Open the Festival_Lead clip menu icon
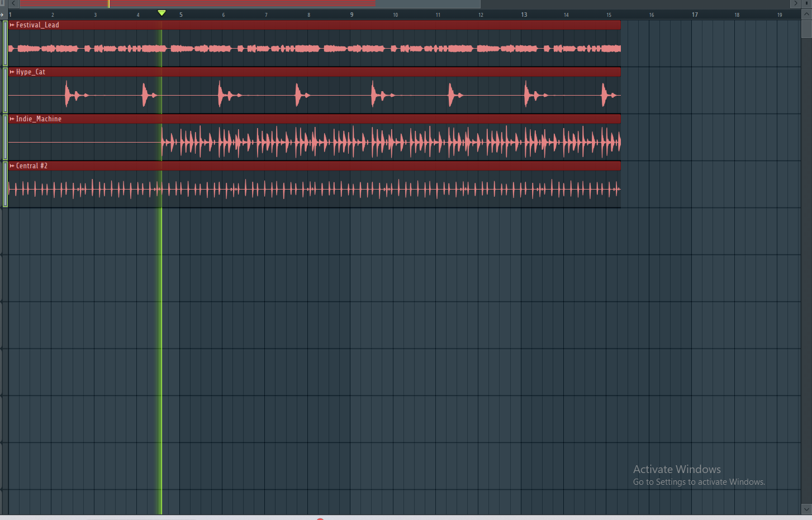This screenshot has width=812, height=520. pyautogui.click(x=12, y=25)
